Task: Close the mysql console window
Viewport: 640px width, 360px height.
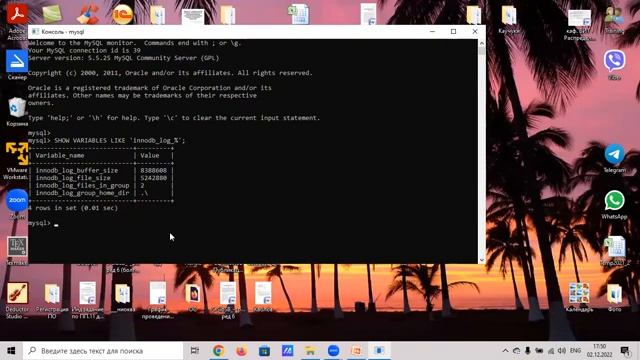Action: tap(475, 31)
